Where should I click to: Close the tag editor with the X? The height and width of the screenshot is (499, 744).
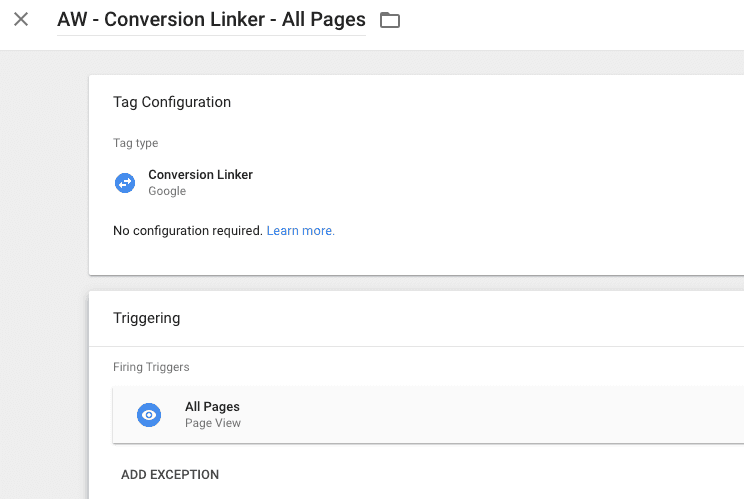[21, 19]
